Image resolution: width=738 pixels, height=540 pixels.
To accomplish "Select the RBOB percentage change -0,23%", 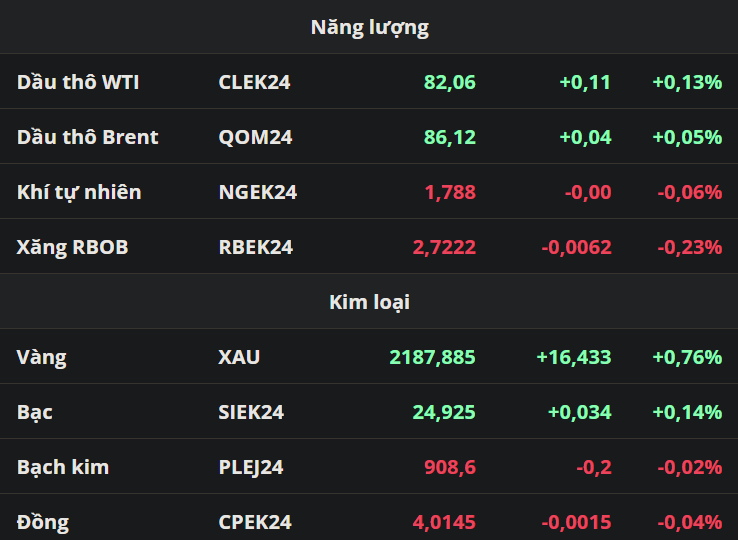I will pos(689,247).
